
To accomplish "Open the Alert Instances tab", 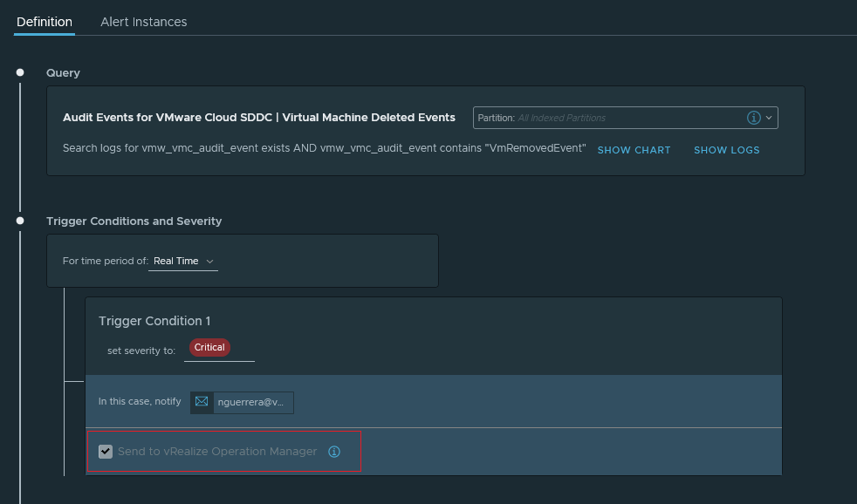I will [x=144, y=22].
